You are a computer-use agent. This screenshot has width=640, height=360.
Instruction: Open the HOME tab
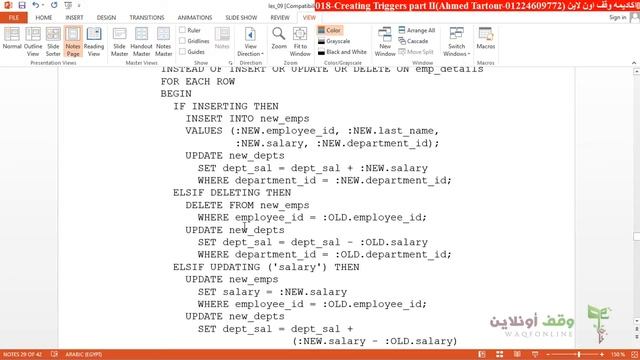[44, 18]
